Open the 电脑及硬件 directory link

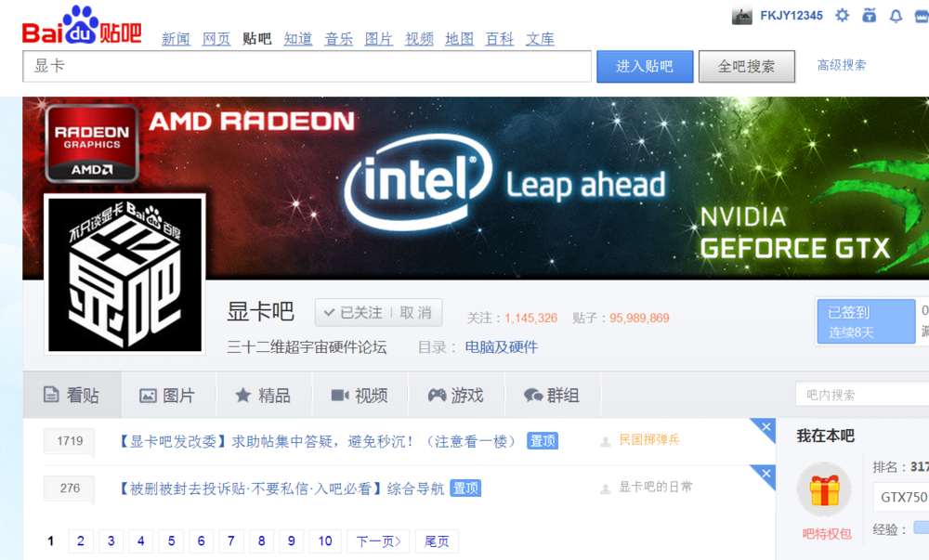click(x=502, y=347)
